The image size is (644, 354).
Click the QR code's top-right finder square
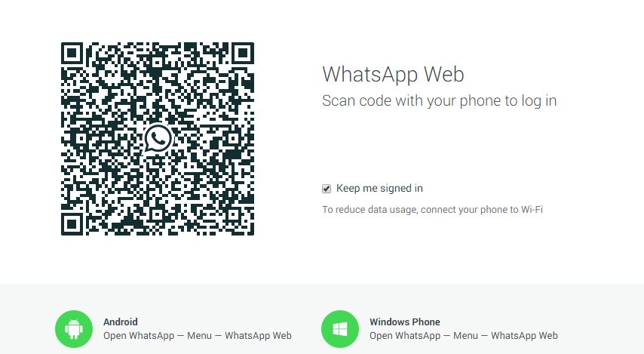[x=243, y=53]
